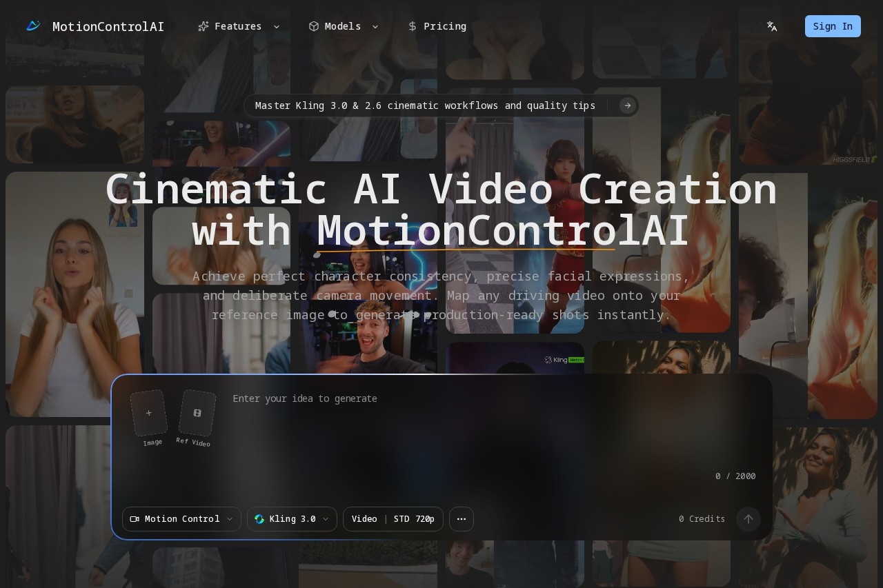The width and height of the screenshot is (883, 588).
Task: Add an image with the plus tile
Action: (x=149, y=413)
